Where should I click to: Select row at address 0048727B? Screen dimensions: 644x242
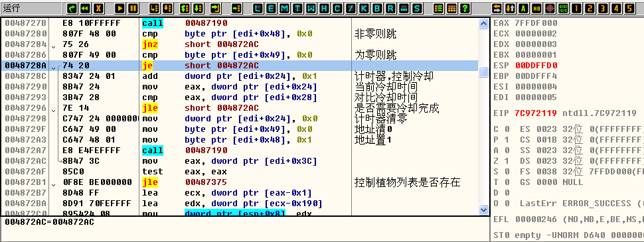(240, 23)
